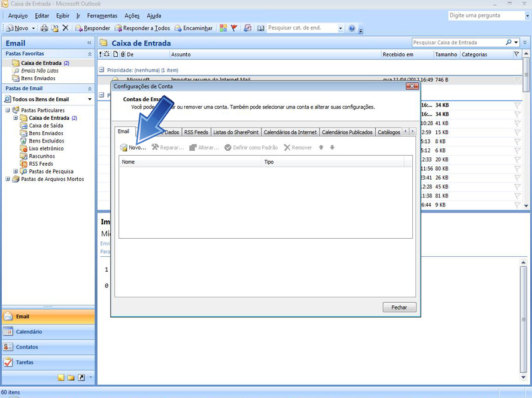Toggle flag on the 80 KB message row

(x=517, y=169)
